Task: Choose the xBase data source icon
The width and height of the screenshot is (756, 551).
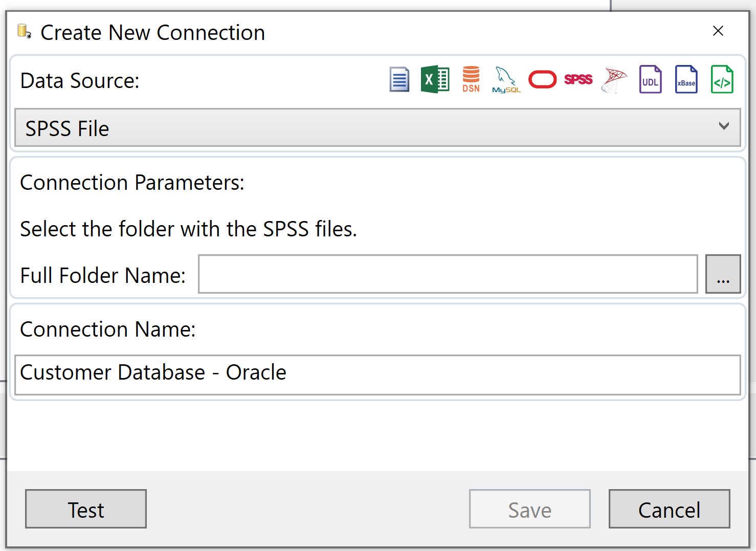Action: (x=686, y=79)
